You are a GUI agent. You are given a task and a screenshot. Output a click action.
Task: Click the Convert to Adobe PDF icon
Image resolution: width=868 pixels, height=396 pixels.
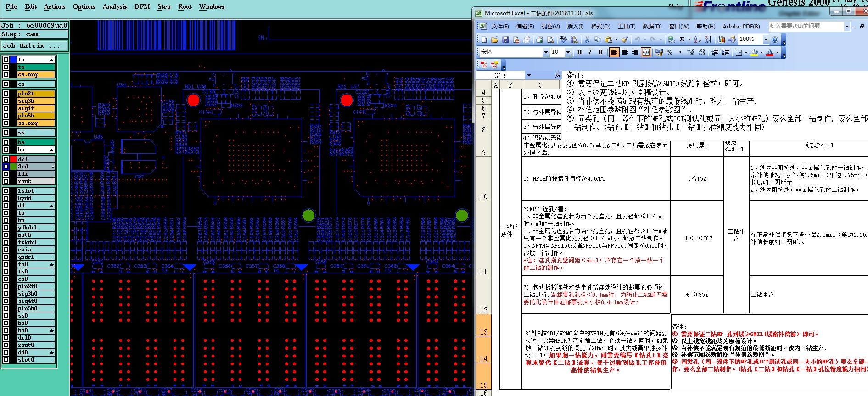pyautogui.click(x=484, y=64)
